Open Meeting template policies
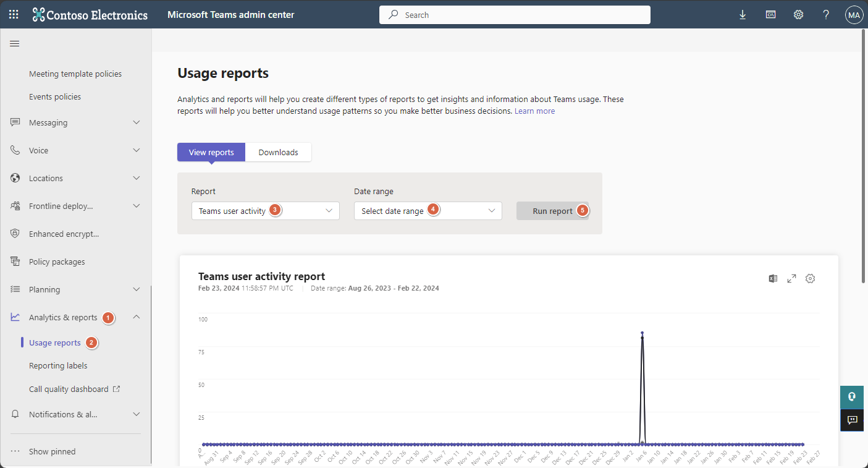This screenshot has height=468, width=868. tap(75, 74)
